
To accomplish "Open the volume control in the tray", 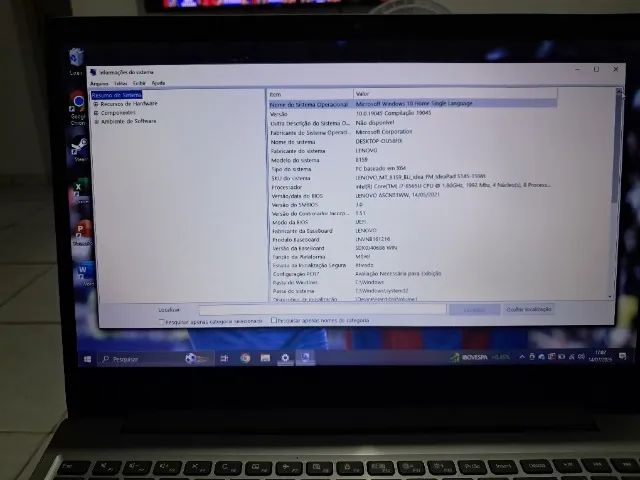I will [x=582, y=356].
